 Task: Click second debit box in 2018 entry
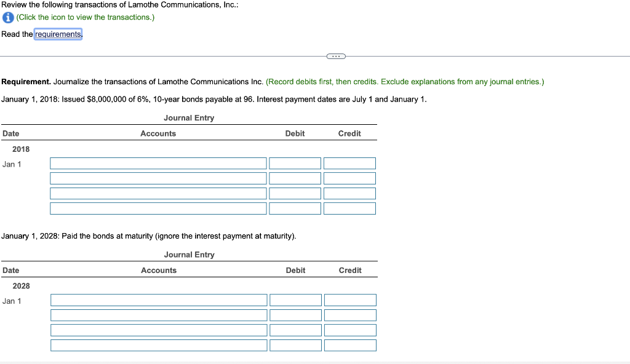click(x=295, y=178)
